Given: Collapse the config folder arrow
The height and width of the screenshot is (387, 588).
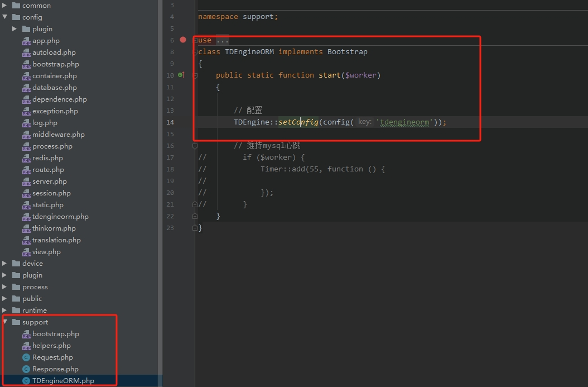Looking at the screenshot, I should point(4,17).
